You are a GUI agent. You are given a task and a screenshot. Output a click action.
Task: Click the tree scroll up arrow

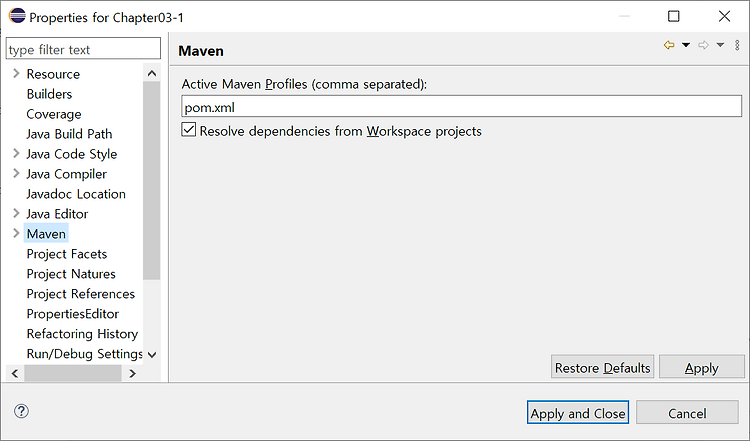tap(152, 73)
